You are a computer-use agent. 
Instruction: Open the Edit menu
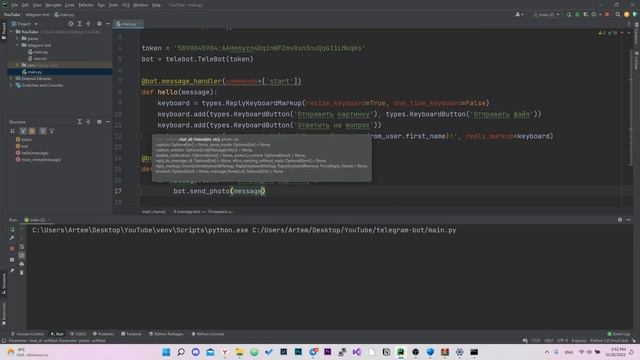coord(25,5)
